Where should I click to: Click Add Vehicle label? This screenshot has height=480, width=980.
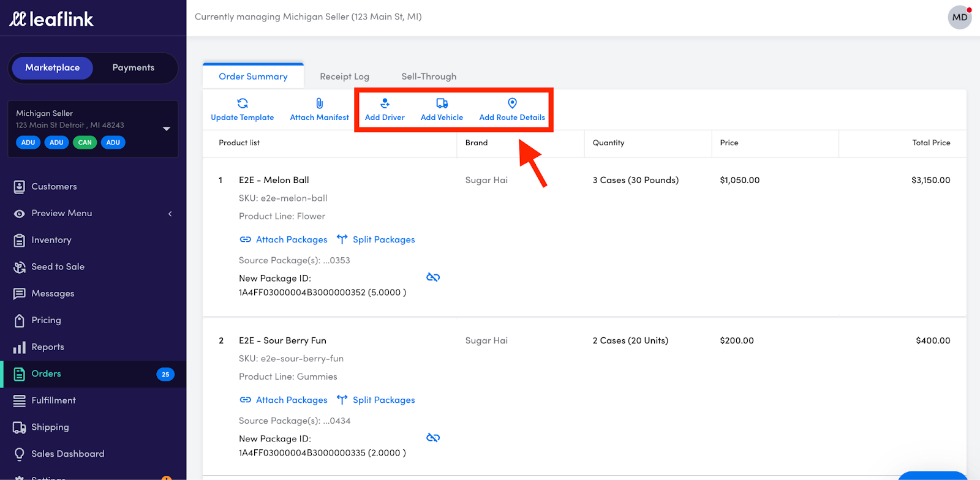click(442, 118)
